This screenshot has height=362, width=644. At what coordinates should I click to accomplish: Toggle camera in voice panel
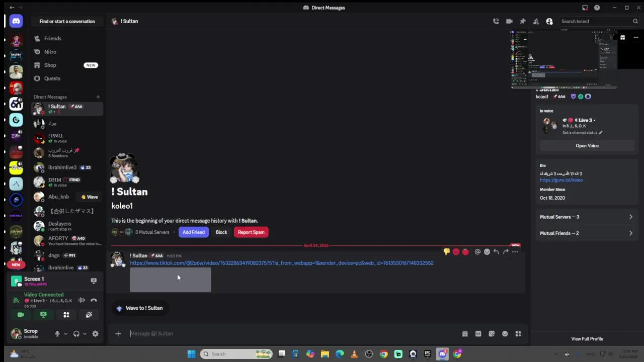pos(21,315)
